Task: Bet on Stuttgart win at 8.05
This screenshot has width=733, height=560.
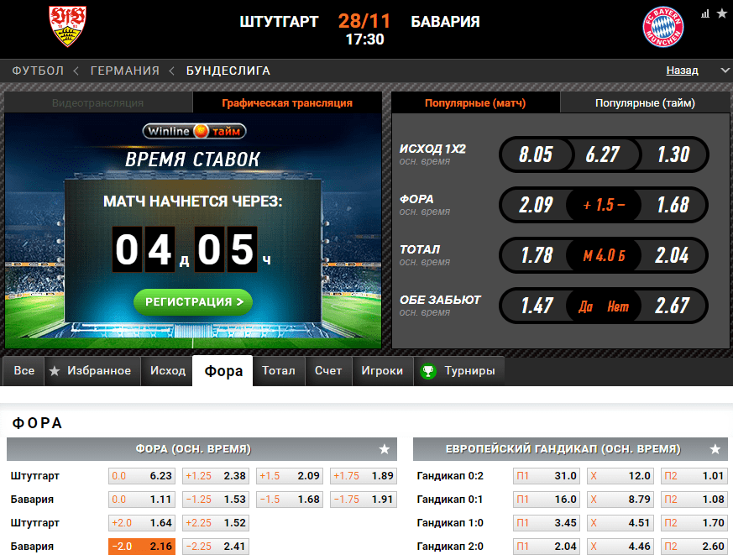Action: pyautogui.click(x=536, y=154)
